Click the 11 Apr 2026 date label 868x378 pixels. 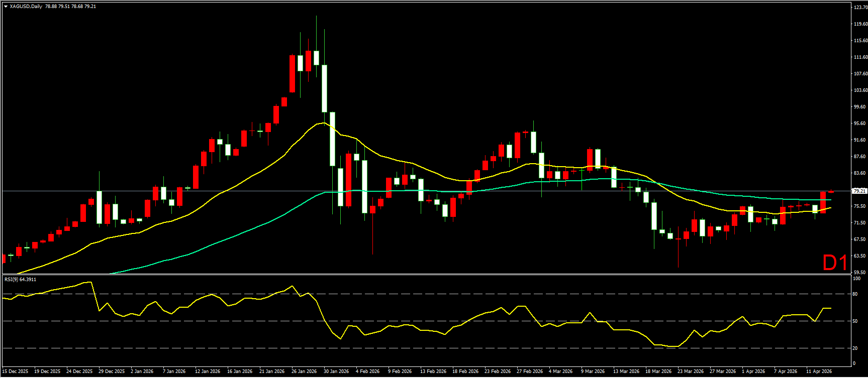point(819,371)
